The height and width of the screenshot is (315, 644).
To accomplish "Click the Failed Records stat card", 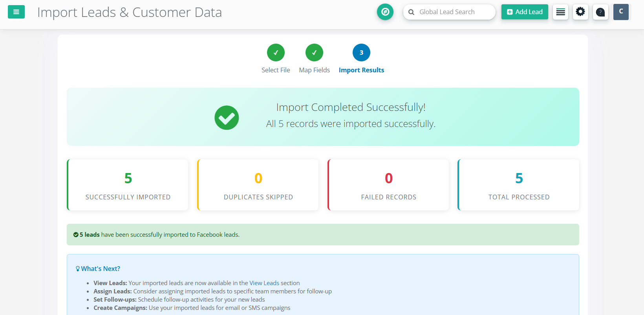I will coord(388,185).
